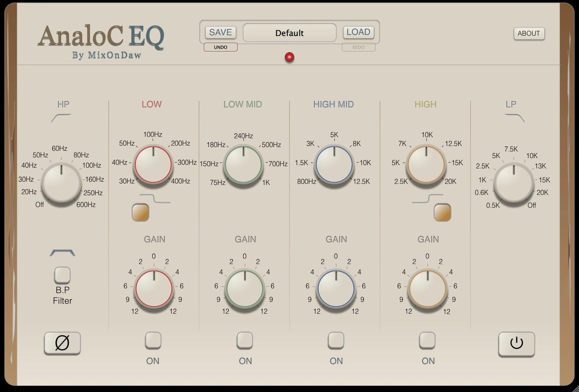Open the ABOUT dialog

coord(529,33)
